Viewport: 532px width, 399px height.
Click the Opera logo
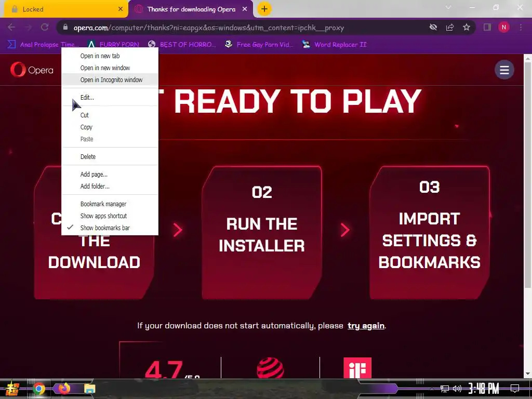coord(32,70)
